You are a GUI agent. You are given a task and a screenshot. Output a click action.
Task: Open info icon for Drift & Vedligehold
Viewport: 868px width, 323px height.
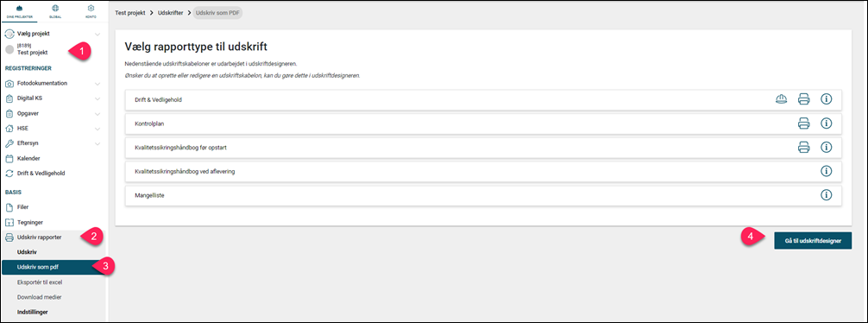[x=827, y=99]
